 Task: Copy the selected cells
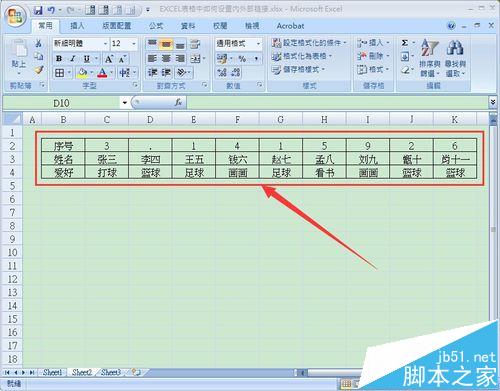pos(38,56)
